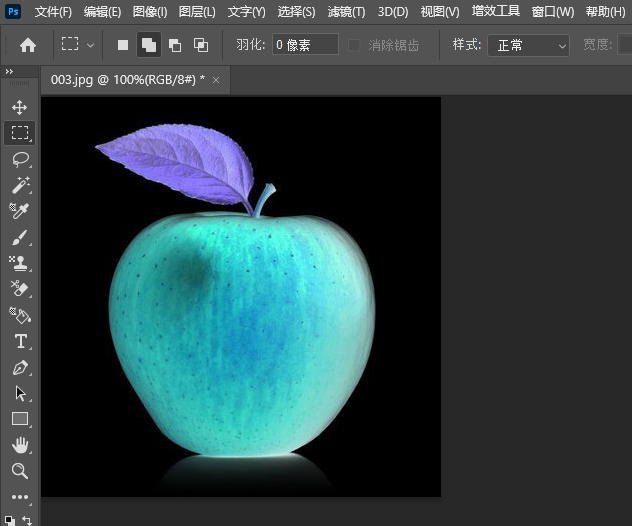Open the Edit Toolbar three-dots menu
The image size is (632, 526).
tap(20, 497)
